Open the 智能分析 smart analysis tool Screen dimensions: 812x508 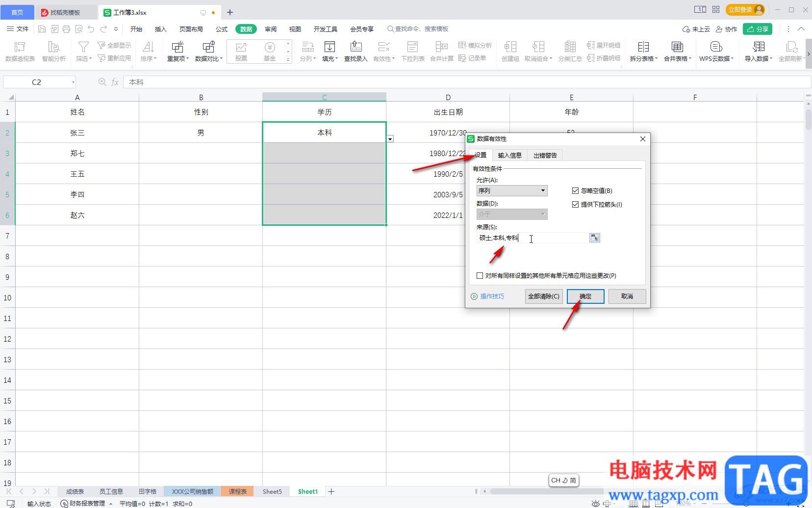pos(53,52)
